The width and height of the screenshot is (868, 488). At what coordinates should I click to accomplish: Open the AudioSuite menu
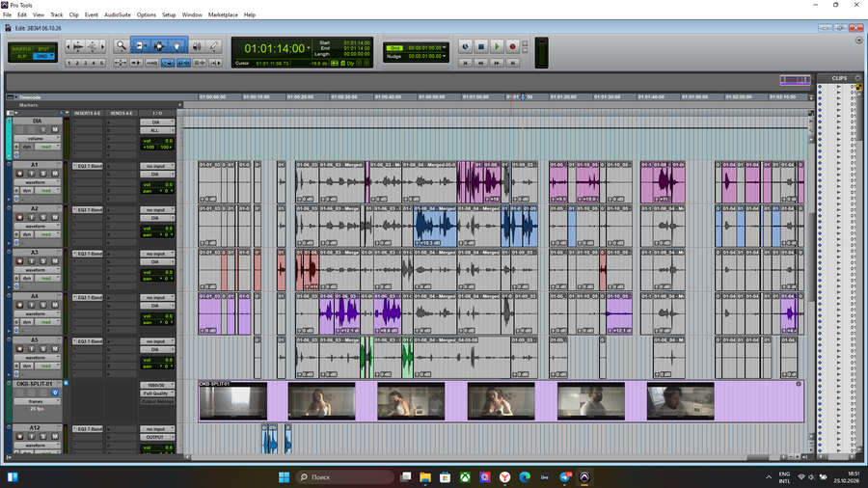[x=118, y=14]
